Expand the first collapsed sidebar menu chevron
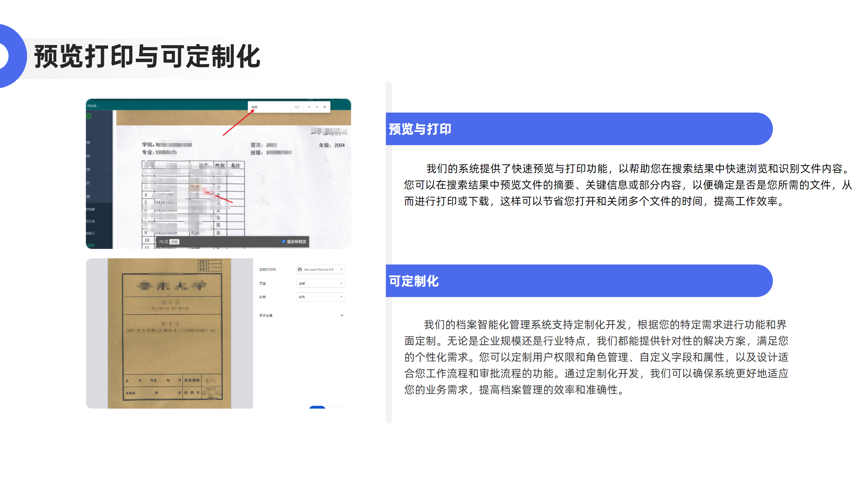This screenshot has width=868, height=488. [x=106, y=142]
